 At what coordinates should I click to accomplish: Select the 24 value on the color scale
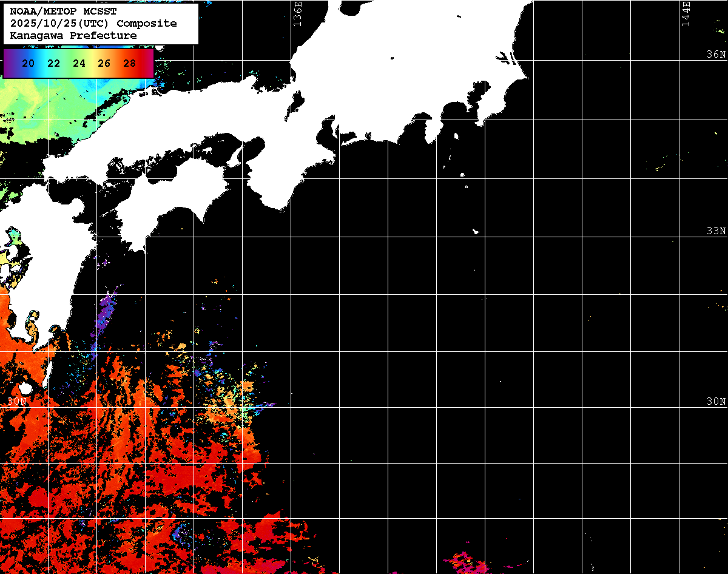79,63
